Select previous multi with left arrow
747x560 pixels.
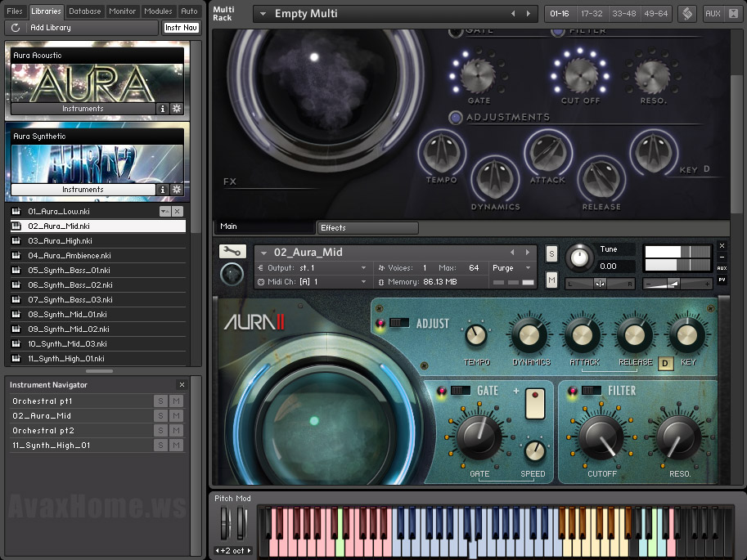point(513,14)
